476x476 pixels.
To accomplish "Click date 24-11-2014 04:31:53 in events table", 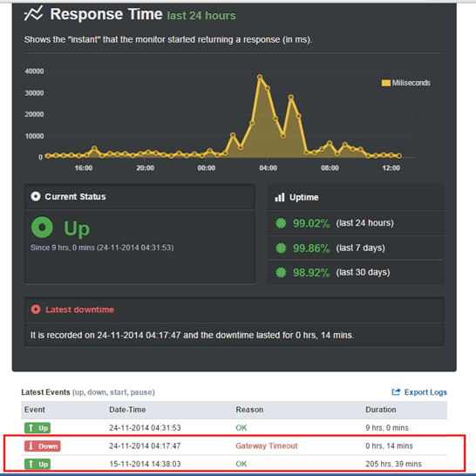I will pos(145,428).
